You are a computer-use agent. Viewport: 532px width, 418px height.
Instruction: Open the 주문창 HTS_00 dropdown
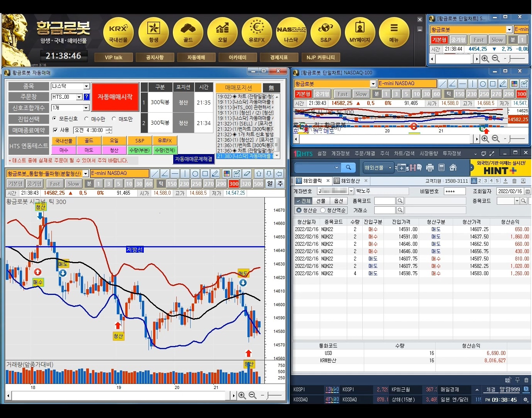[x=79, y=97]
